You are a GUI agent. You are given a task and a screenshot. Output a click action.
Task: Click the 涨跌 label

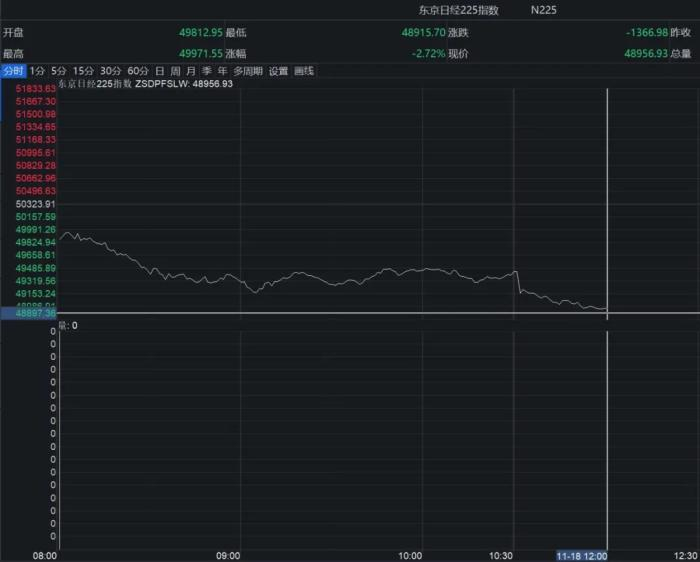458,32
